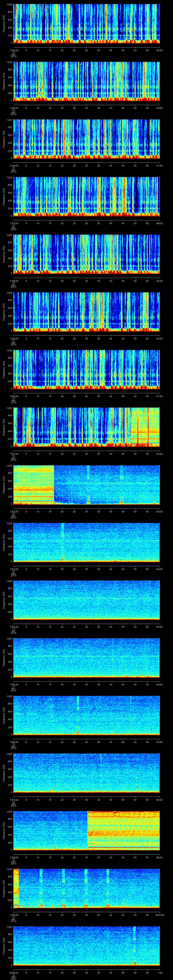Click the 7:54:00 start time label
Image resolution: width=173 pixels, height=980 pixels.
tap(14, 627)
